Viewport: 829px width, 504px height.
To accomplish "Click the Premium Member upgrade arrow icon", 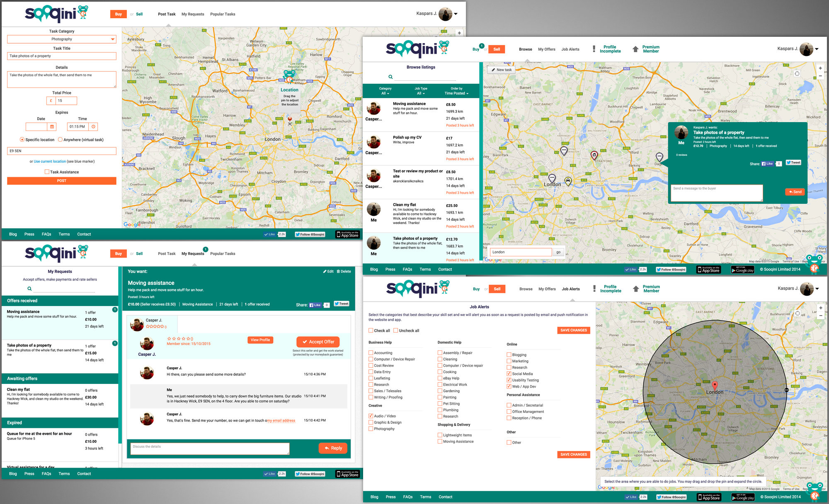I will pyautogui.click(x=635, y=49).
